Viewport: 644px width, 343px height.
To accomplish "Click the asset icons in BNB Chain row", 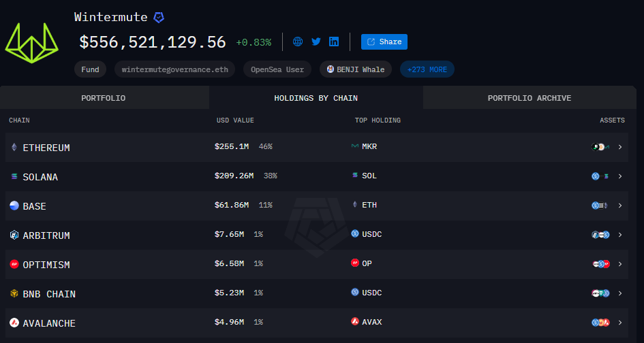I will click(x=600, y=293).
